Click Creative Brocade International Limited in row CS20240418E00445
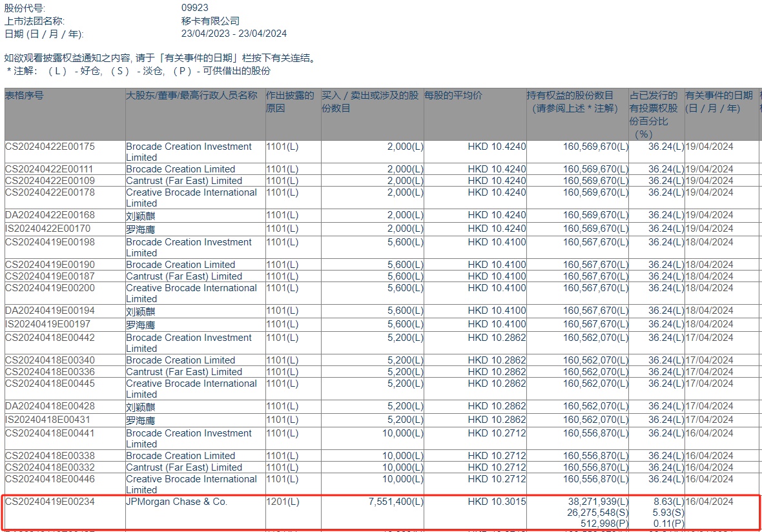The image size is (762, 532). (192, 389)
